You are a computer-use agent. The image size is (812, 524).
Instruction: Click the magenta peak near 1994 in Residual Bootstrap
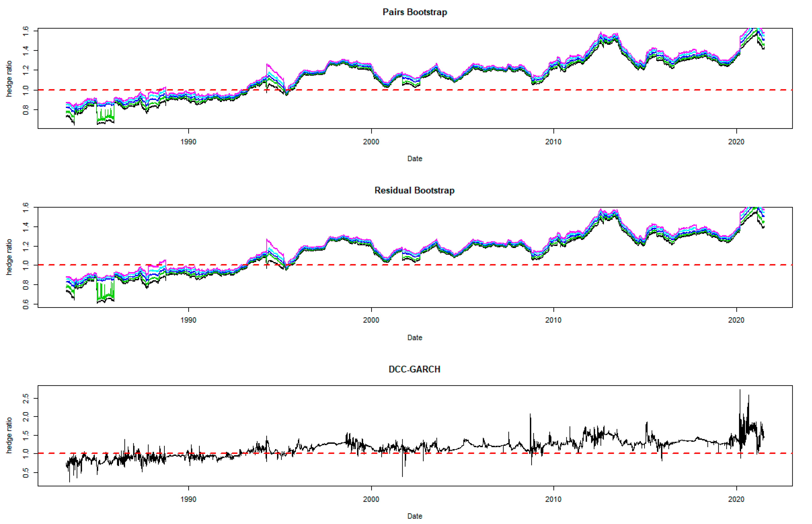point(267,240)
